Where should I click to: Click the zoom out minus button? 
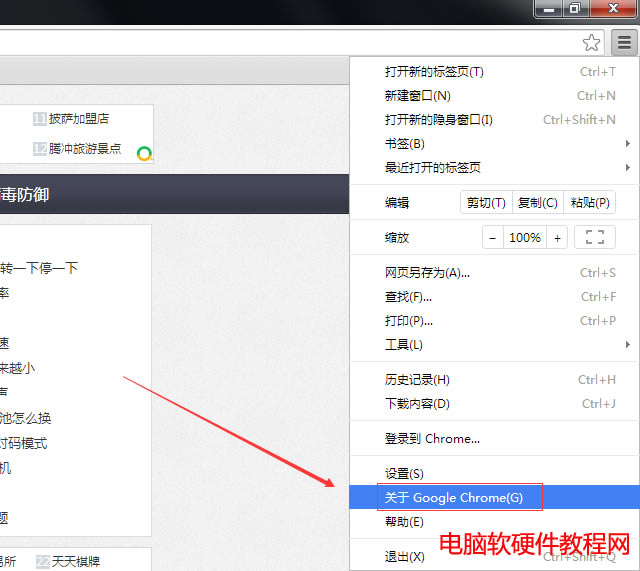tap(492, 238)
